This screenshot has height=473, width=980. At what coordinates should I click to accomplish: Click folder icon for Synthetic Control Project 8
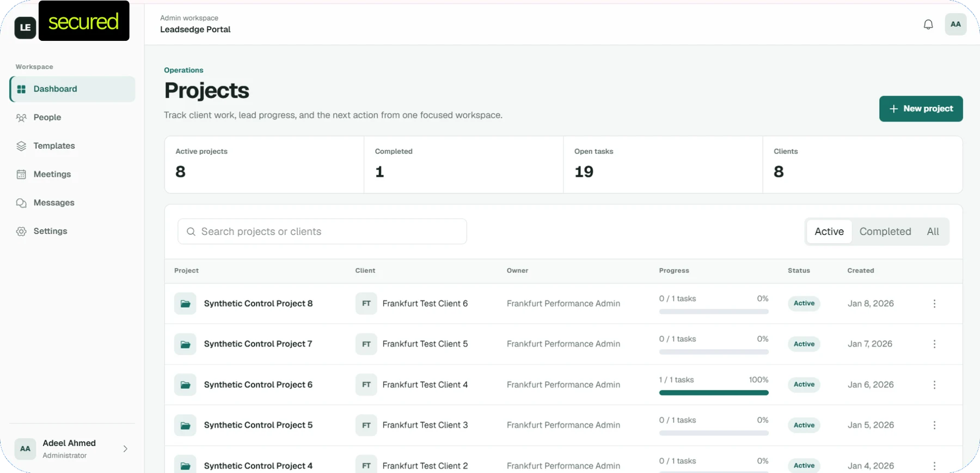tap(185, 304)
